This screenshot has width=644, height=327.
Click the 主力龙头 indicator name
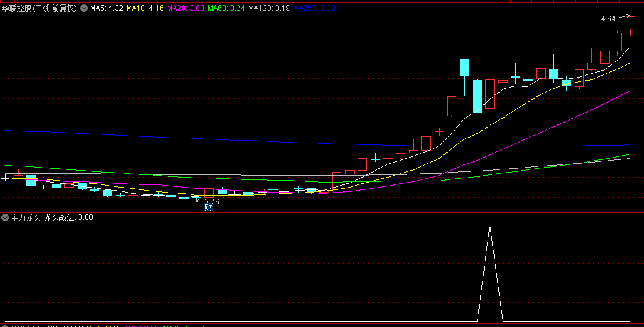pos(26,218)
